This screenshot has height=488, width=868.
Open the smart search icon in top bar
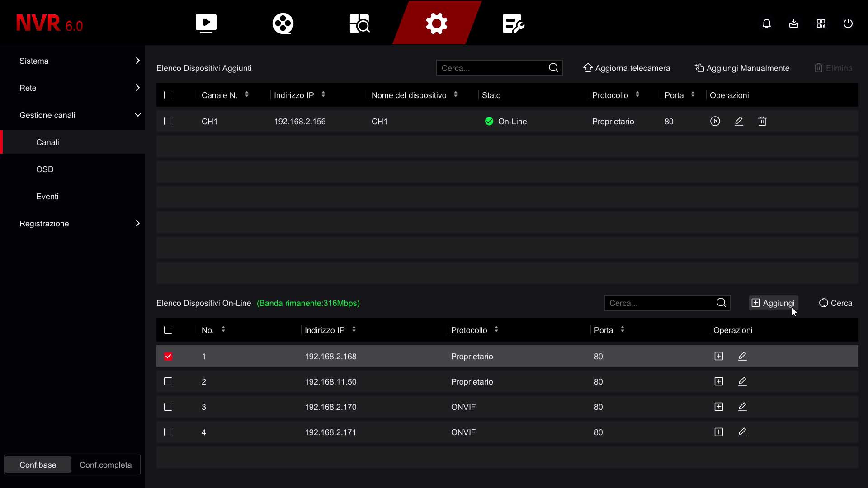click(x=359, y=23)
